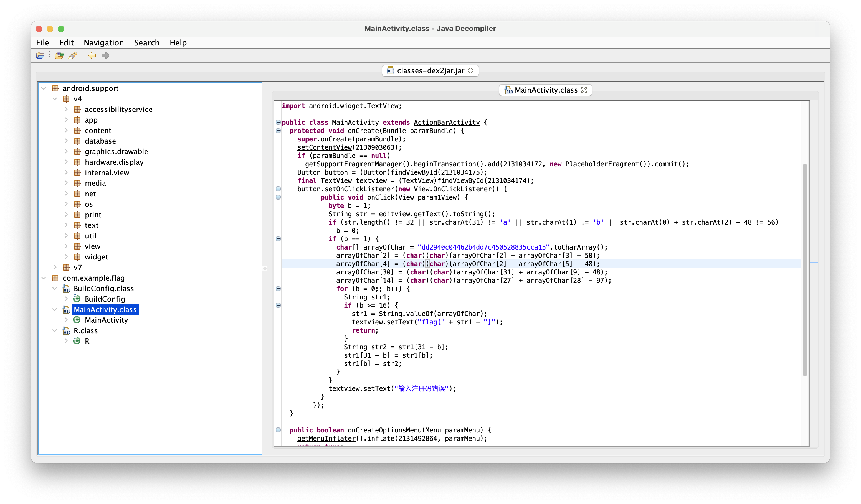
Task: Open the Navigation menu
Action: click(103, 43)
